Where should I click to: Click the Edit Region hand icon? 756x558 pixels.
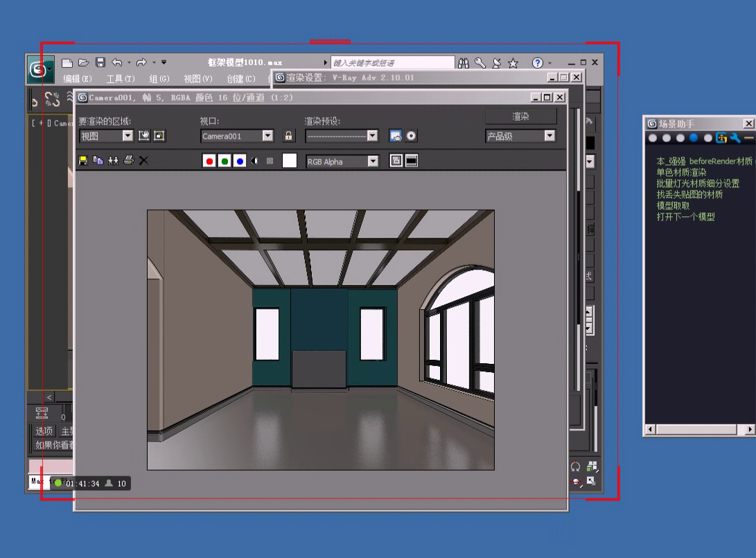(143, 136)
